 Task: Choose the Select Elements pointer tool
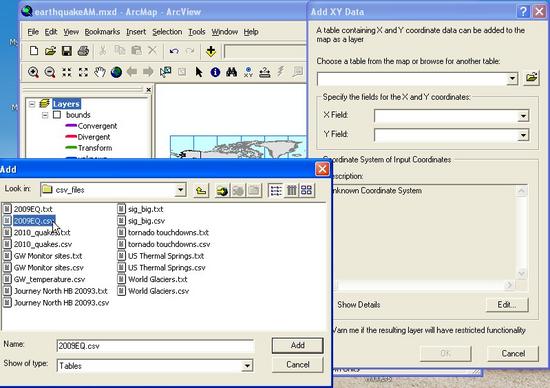[x=199, y=72]
